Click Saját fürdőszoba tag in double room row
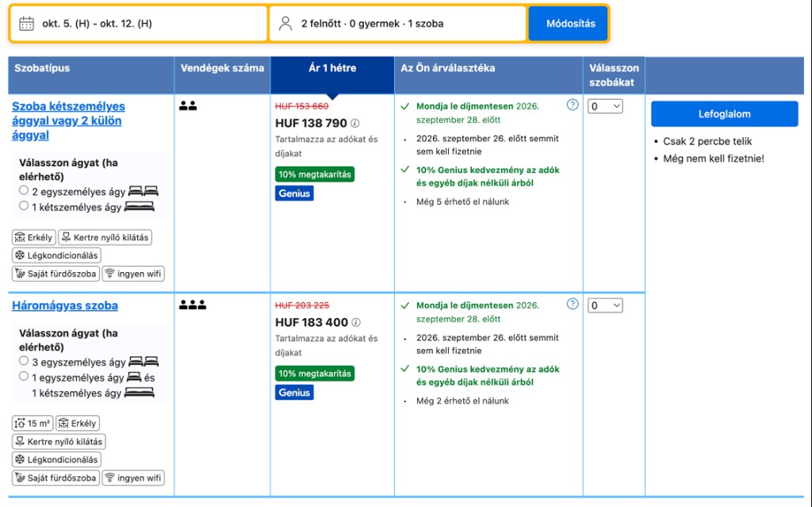812x507 pixels. [x=56, y=274]
